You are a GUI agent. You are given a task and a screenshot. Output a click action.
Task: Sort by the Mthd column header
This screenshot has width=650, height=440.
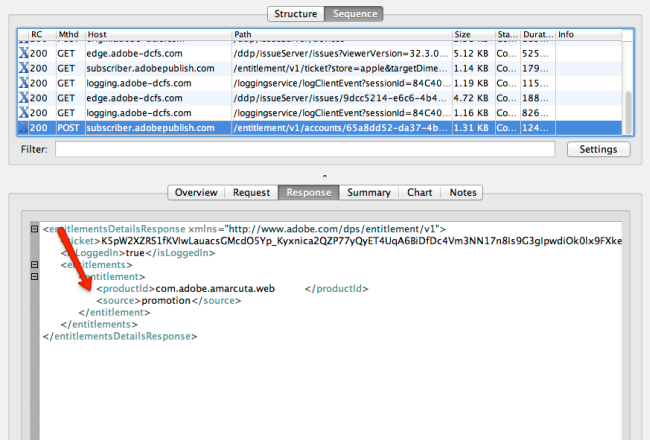click(68, 34)
